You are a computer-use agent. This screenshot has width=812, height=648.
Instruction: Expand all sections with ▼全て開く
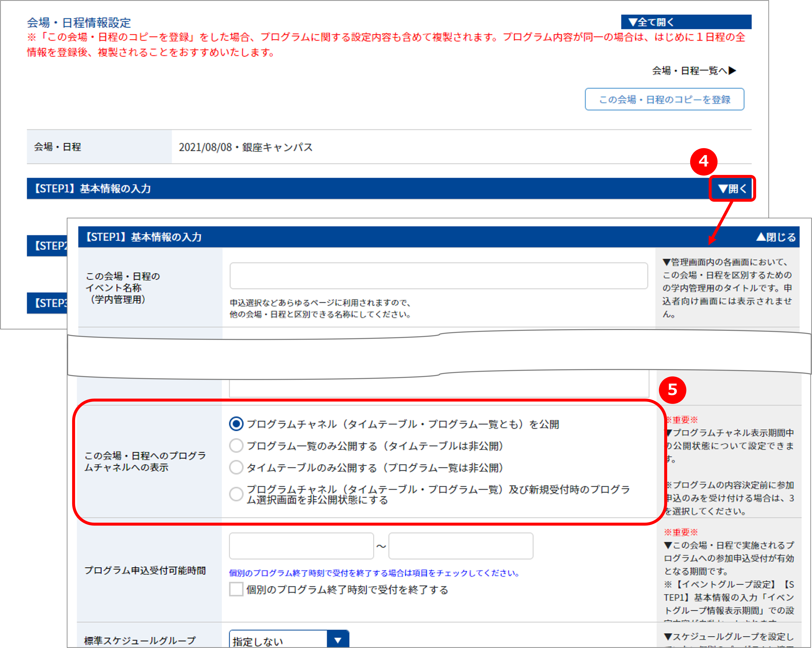[686, 22]
